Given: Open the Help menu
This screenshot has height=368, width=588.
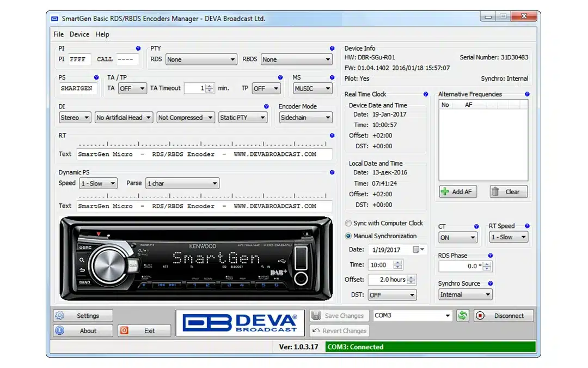Looking at the screenshot, I should [x=102, y=34].
